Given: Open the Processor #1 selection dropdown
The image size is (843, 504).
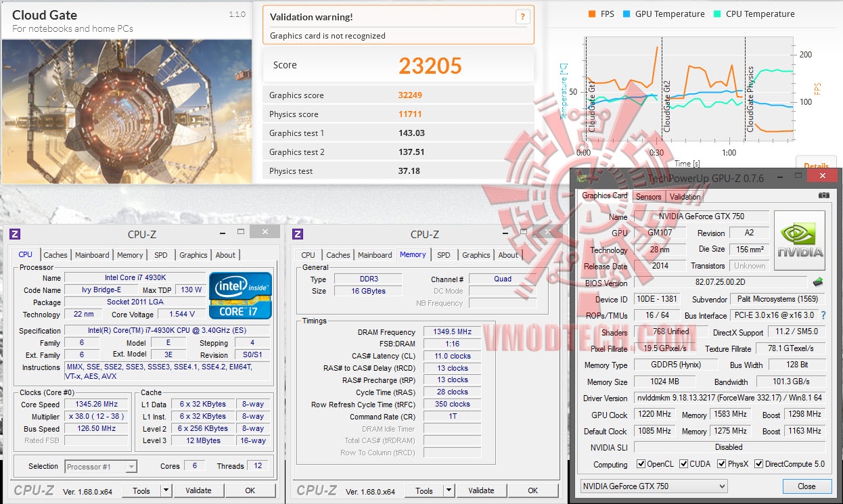Looking at the screenshot, I should [101, 466].
